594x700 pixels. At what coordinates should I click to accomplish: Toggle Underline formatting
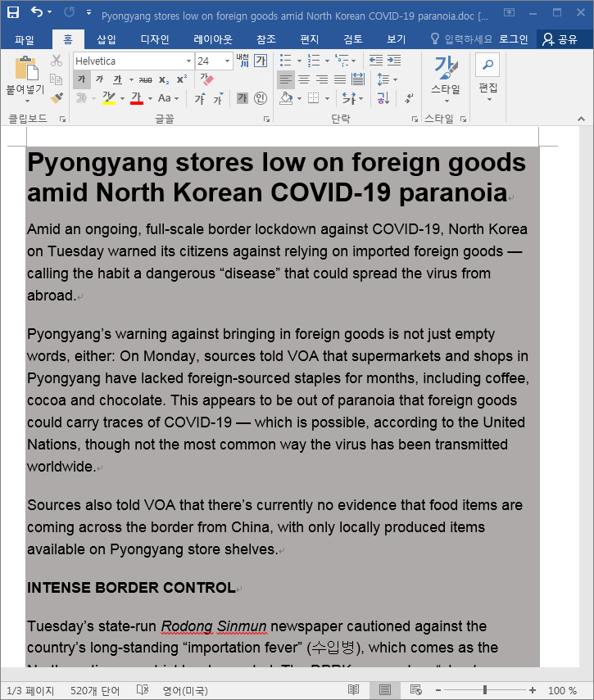117,79
